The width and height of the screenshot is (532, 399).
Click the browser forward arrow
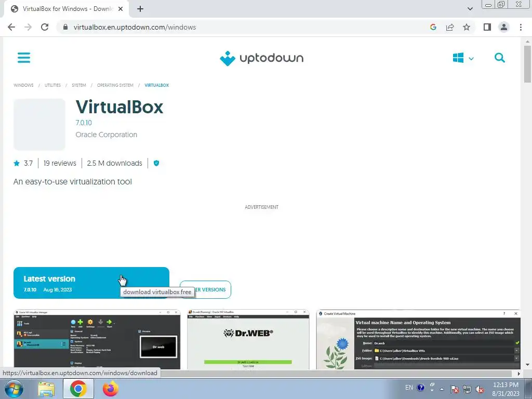click(28, 27)
